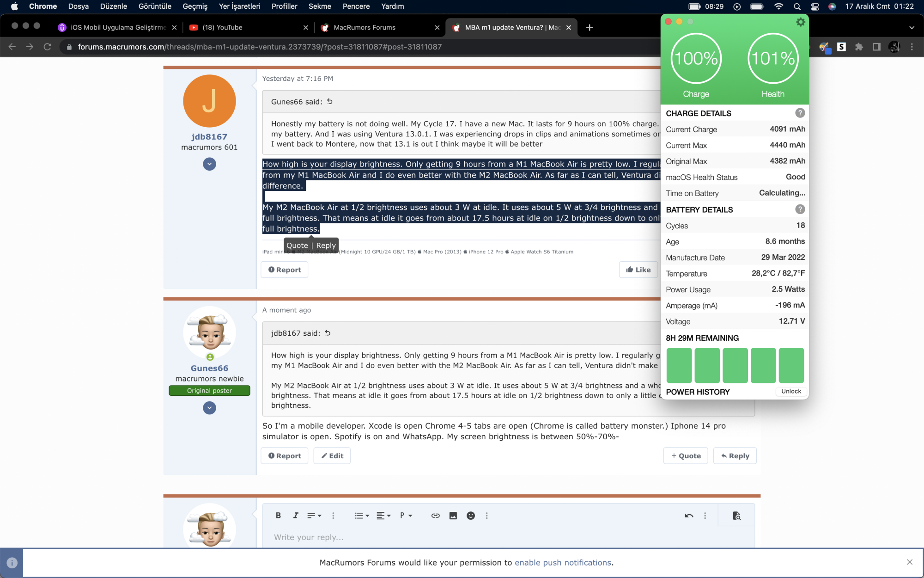
Task: Add Gunes66's post to Quote
Action: coord(686,455)
